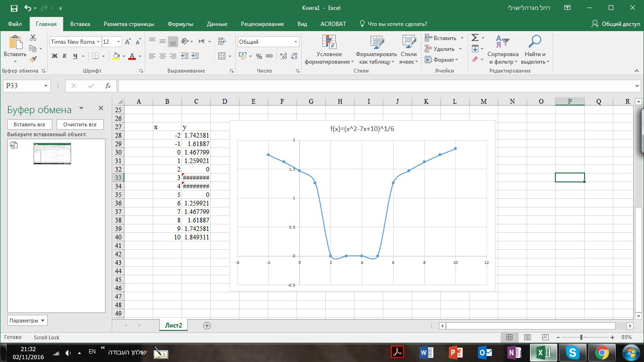
Task: Click the Cut scissors icon
Action: (33, 38)
